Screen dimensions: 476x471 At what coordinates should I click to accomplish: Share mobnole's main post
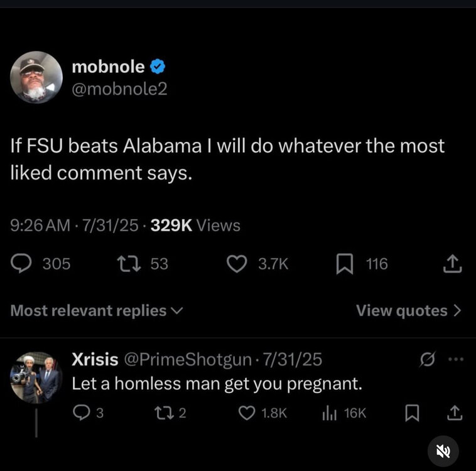[x=452, y=264]
